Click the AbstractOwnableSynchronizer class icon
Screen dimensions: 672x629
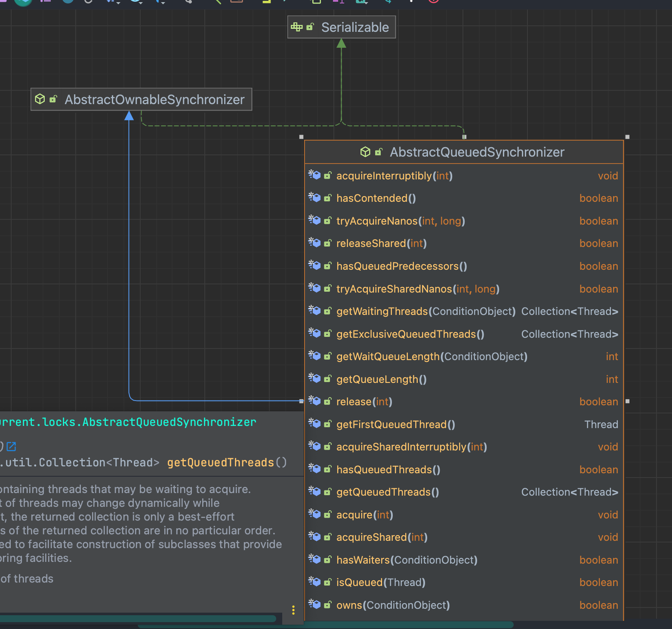[40, 99]
